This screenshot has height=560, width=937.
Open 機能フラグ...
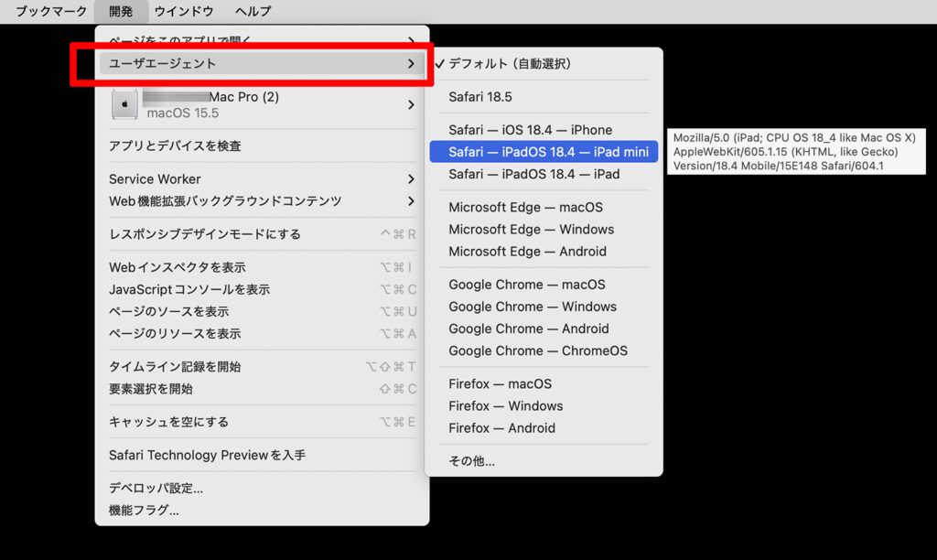(262, 511)
